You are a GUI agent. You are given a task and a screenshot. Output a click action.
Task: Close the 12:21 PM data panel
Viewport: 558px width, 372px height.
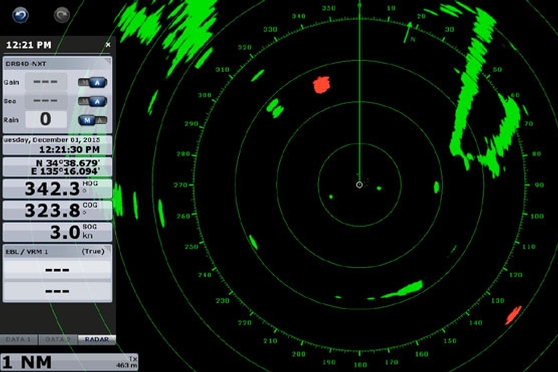108,45
